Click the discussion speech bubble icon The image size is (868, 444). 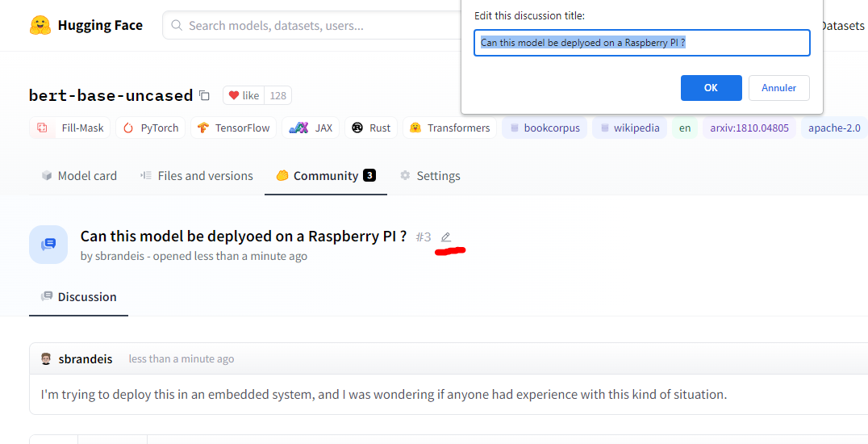point(48,245)
